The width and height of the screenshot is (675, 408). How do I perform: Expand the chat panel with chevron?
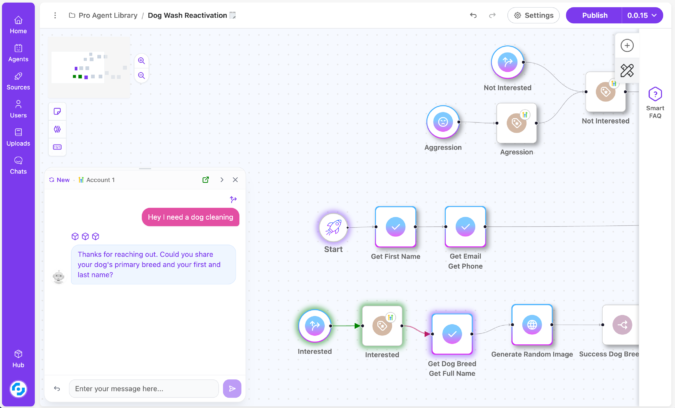[221, 180]
